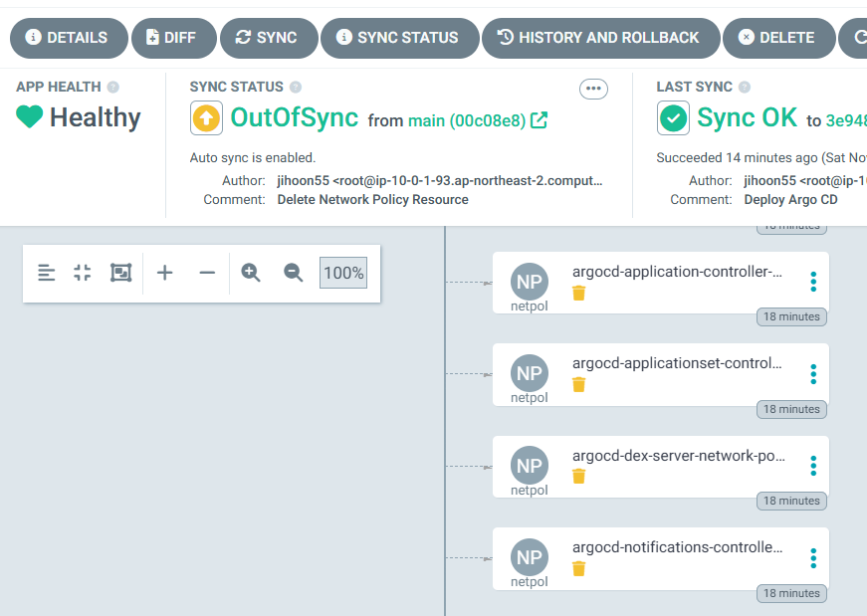The width and height of the screenshot is (867, 616).
Task: Open kebab menu for argocd-notifications-controller node
Action: coord(813,558)
